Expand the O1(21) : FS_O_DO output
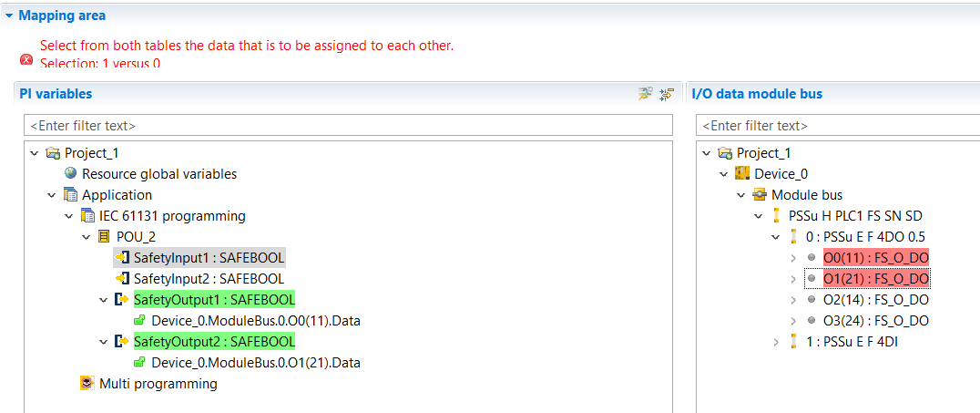 tap(794, 278)
